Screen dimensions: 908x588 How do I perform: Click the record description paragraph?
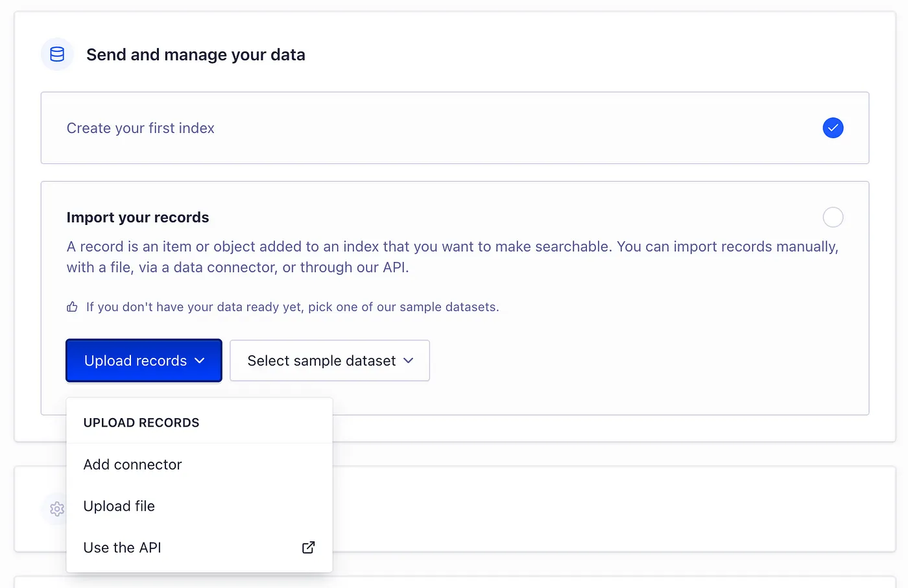point(453,257)
